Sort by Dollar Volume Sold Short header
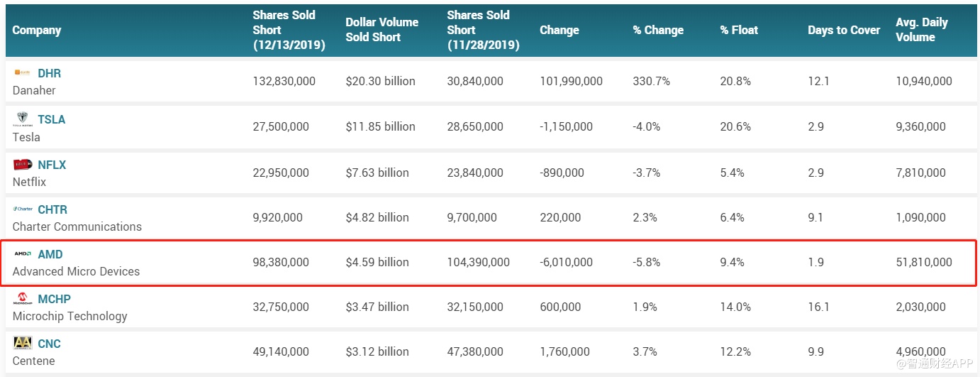Image resolution: width=980 pixels, height=377 pixels. (x=382, y=30)
